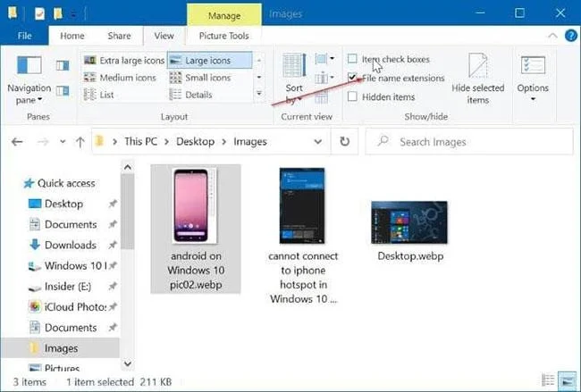Select Medium icons layout
This screenshot has height=392, width=581.
pyautogui.click(x=120, y=78)
